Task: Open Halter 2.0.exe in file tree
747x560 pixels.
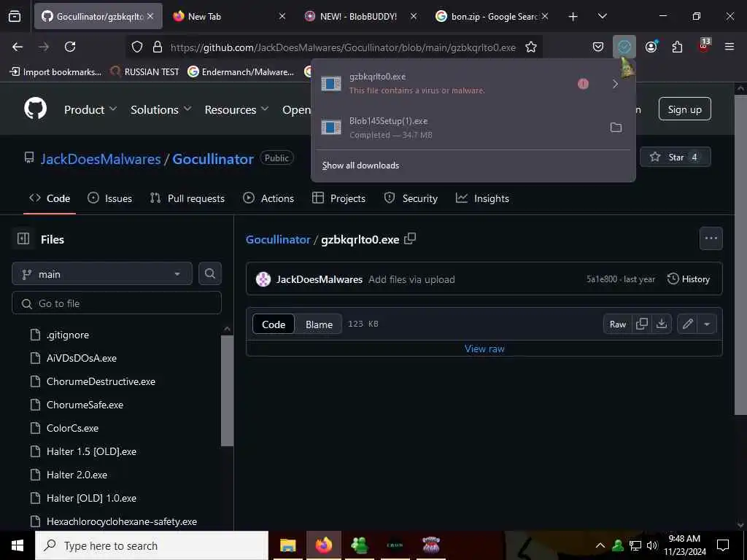Action: click(x=77, y=475)
